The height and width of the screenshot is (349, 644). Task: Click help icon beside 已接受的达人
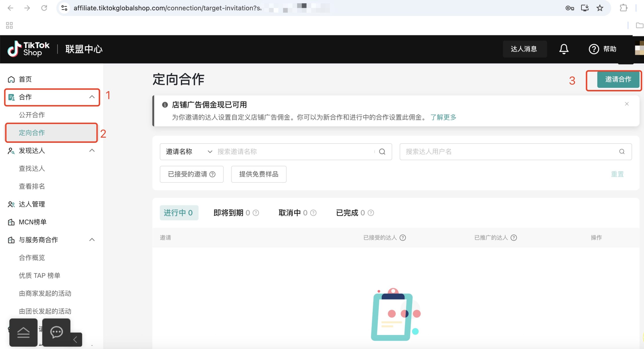(x=403, y=238)
